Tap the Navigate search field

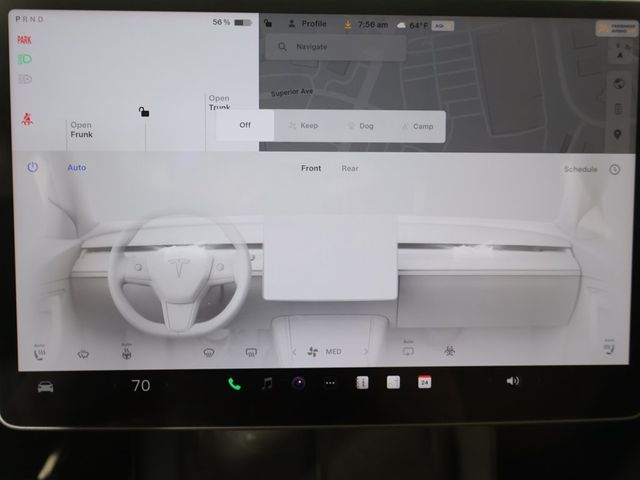(x=336, y=47)
